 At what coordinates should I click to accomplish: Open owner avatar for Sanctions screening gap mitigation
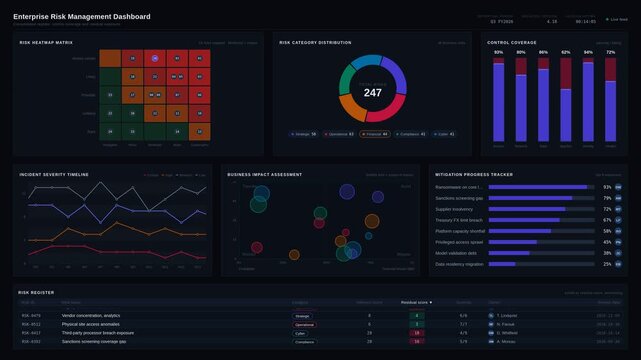pyautogui.click(x=618, y=198)
